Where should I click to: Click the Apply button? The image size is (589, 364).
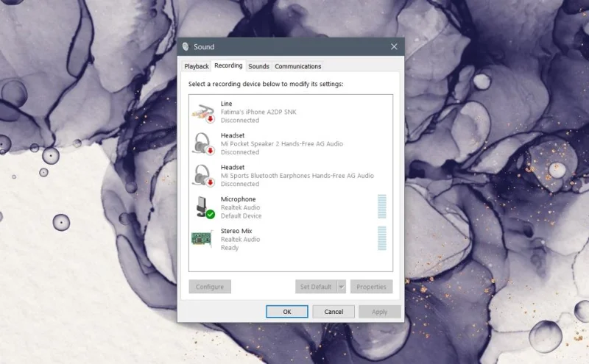379,312
